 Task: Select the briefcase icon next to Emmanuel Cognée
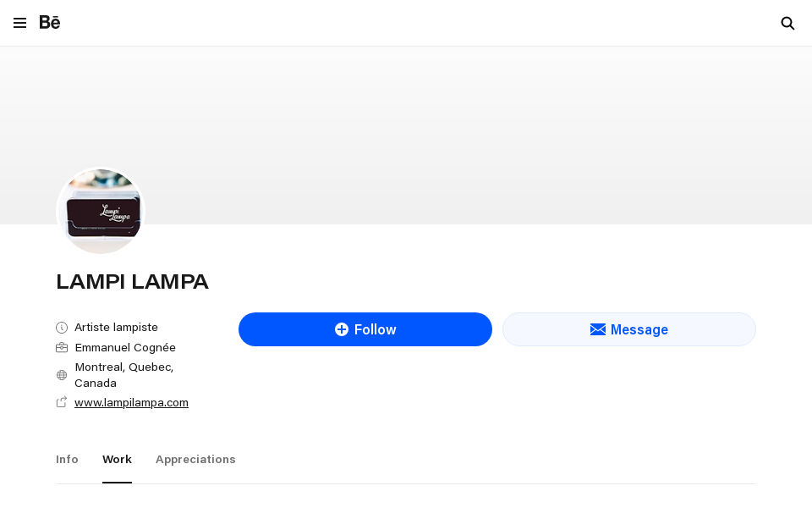click(61, 347)
